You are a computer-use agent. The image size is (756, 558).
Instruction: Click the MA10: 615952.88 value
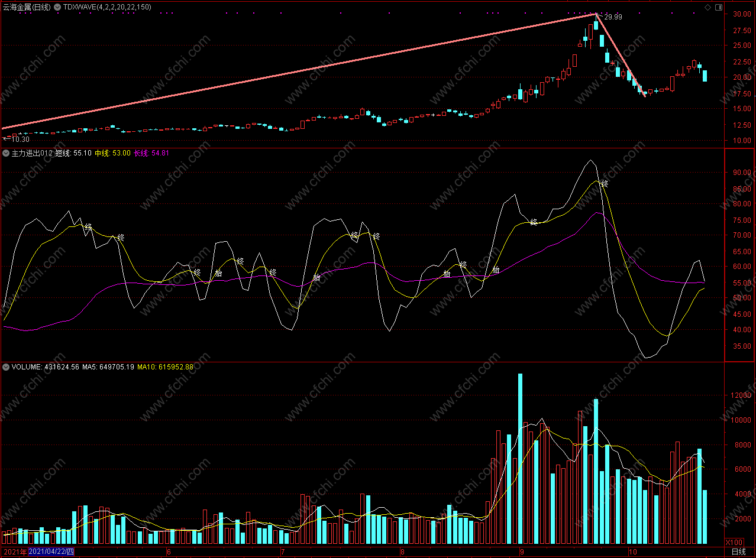tap(166, 367)
